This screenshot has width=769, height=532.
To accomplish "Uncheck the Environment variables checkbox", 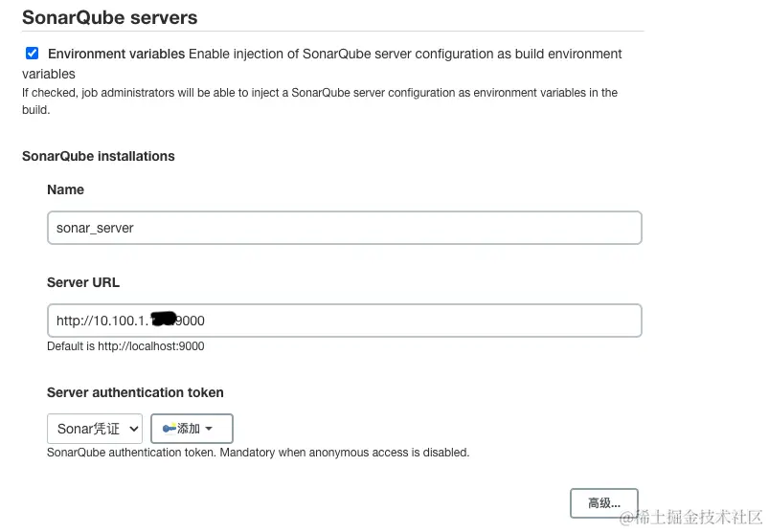I will (32, 54).
